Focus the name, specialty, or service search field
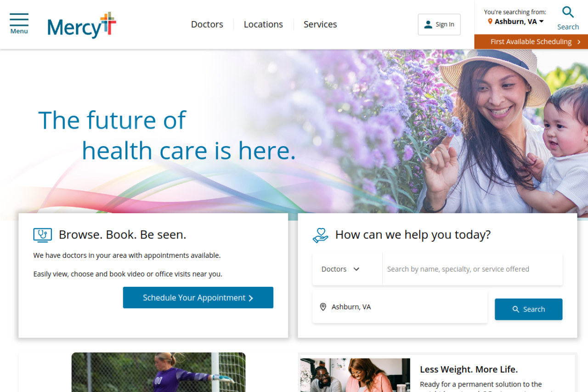 (472, 269)
